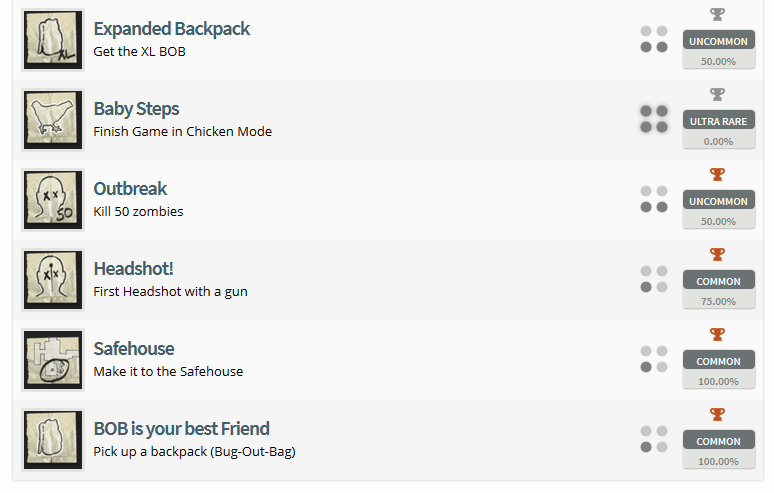The image size is (774, 493).
Task: Open the Outbreak trophy page
Action: (130, 189)
